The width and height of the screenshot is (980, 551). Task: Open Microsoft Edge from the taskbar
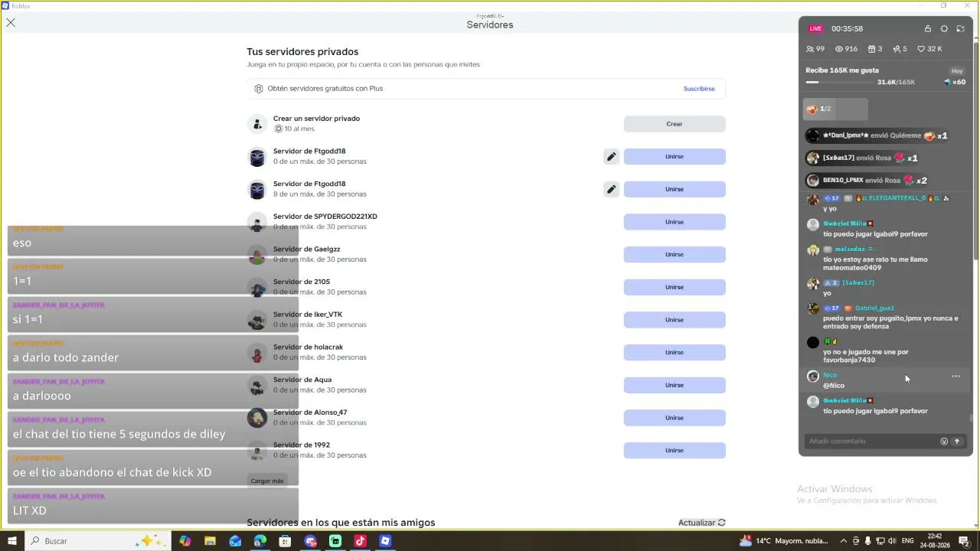pyautogui.click(x=260, y=541)
